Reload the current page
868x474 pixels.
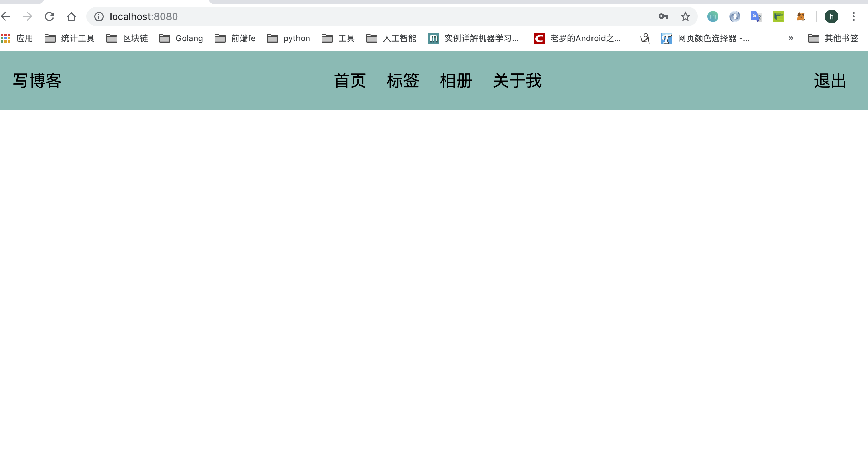49,16
